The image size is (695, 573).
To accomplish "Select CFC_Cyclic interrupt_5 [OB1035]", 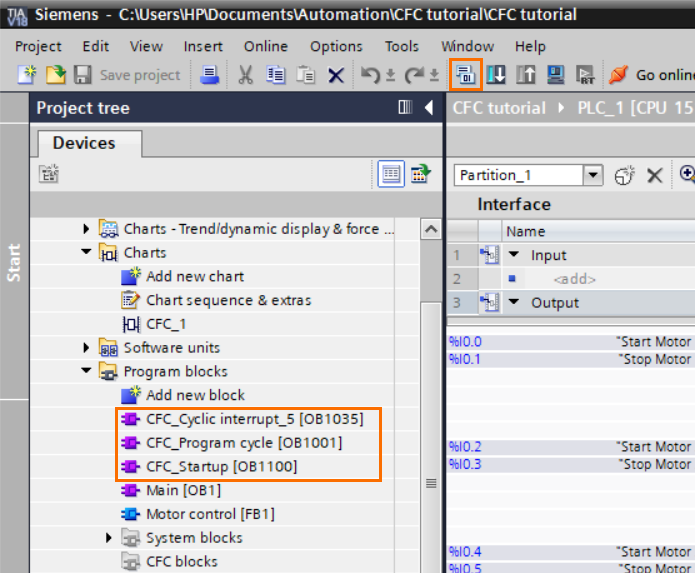I will (255, 419).
